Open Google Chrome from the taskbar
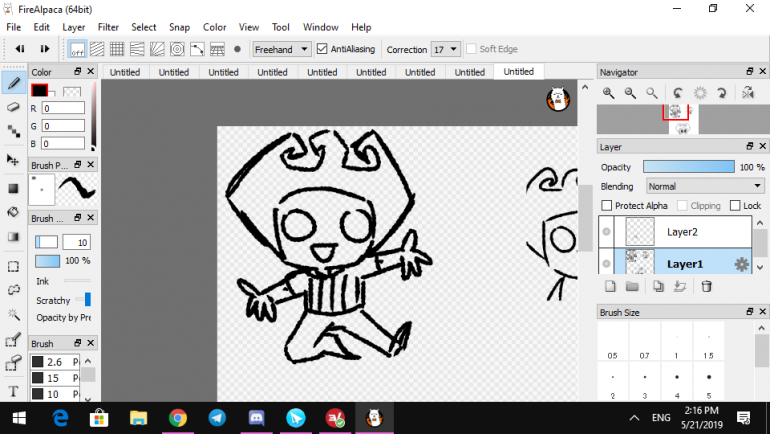This screenshot has height=434, width=770. click(x=177, y=417)
